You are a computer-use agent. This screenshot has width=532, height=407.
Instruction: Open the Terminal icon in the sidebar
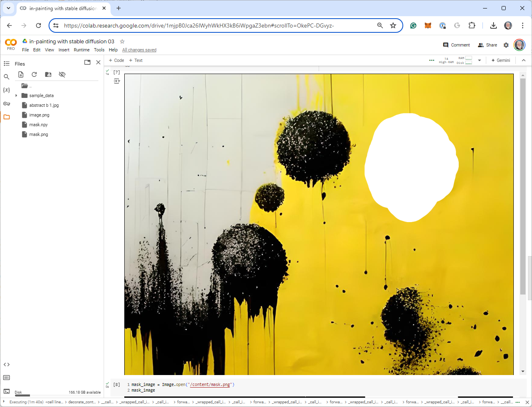point(6,391)
